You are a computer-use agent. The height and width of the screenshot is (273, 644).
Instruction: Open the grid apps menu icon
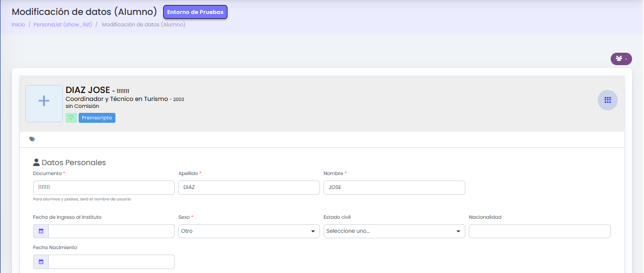click(608, 100)
